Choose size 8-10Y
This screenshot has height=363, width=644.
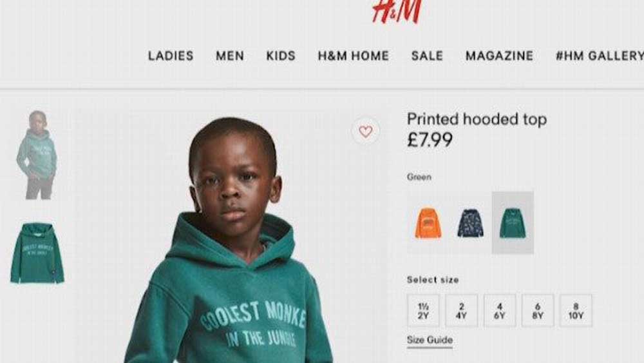click(x=576, y=311)
